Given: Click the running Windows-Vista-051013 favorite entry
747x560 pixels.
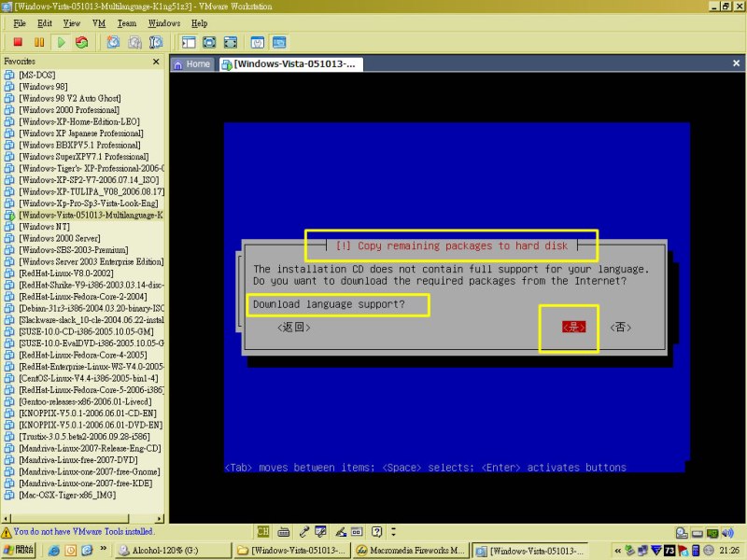Looking at the screenshot, I should coord(91,215).
